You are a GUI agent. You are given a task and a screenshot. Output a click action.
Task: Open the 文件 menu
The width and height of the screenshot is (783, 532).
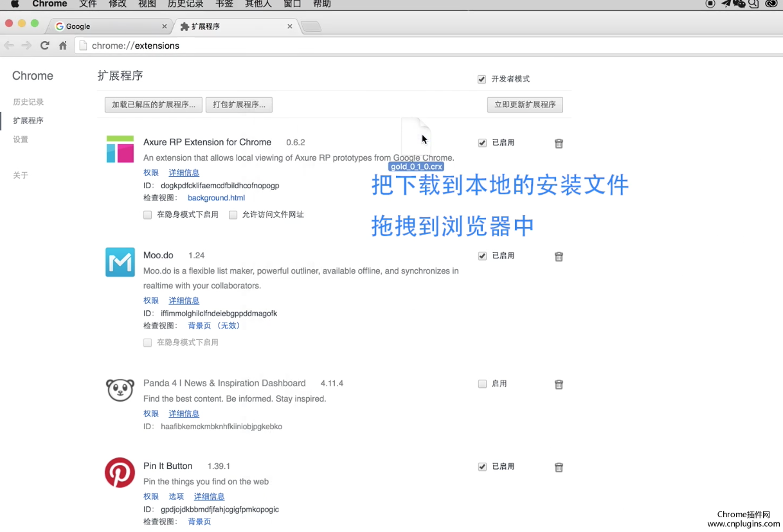tap(88, 4)
